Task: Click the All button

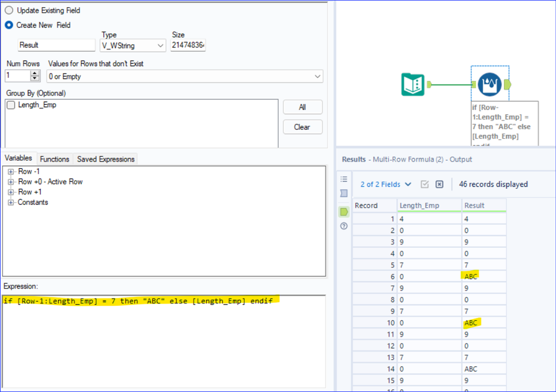Action: [x=302, y=107]
